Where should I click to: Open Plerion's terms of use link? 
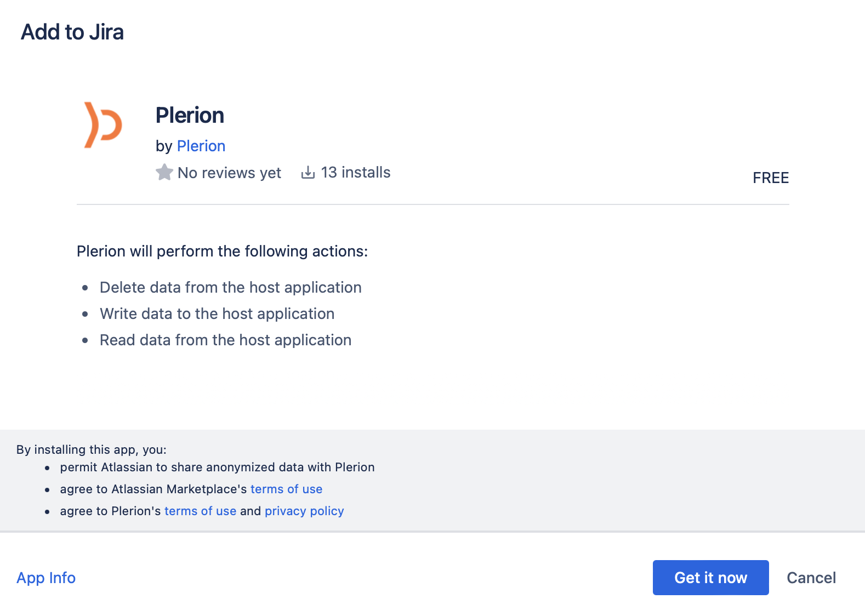(x=200, y=511)
